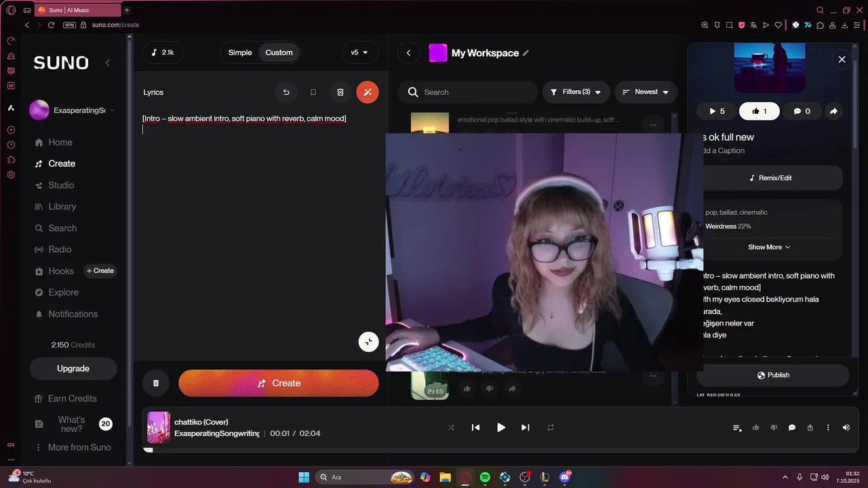Viewport: 868px width, 488px height.
Task: Seek along the player progress bar
Action: 500,450
